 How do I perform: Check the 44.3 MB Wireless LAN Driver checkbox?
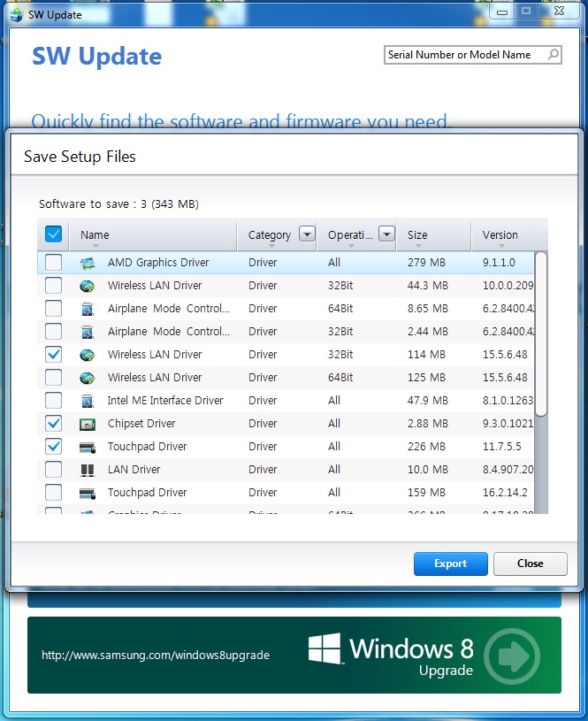click(x=53, y=286)
